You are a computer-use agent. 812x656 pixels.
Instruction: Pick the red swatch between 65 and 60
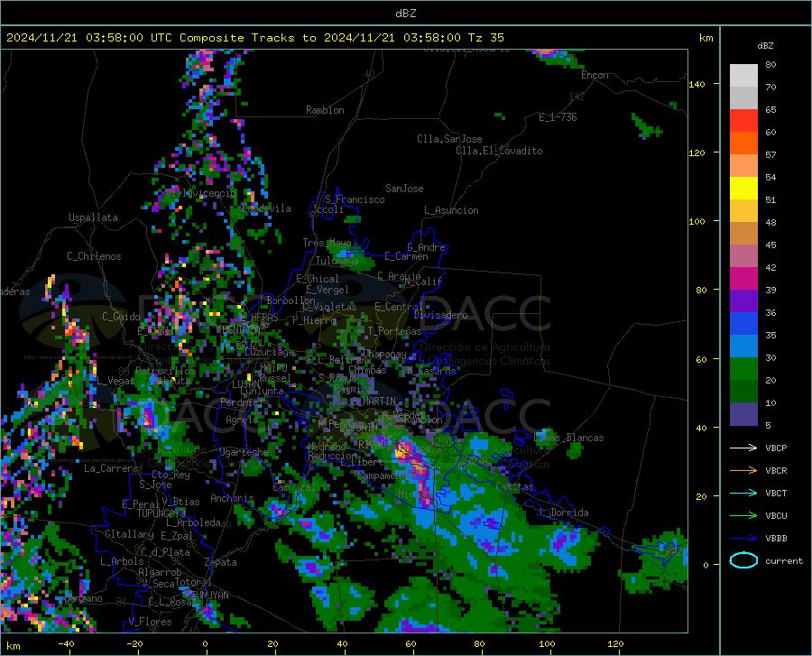point(743,121)
